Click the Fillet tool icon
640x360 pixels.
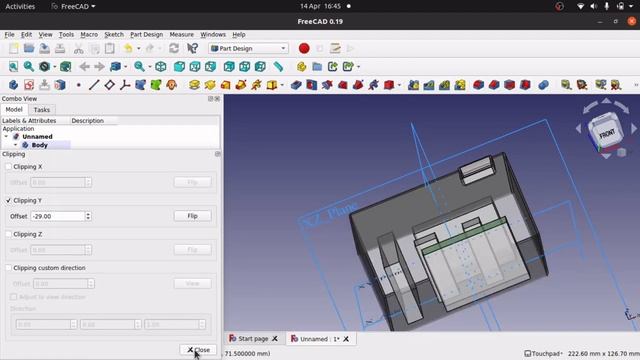[x=478, y=85]
